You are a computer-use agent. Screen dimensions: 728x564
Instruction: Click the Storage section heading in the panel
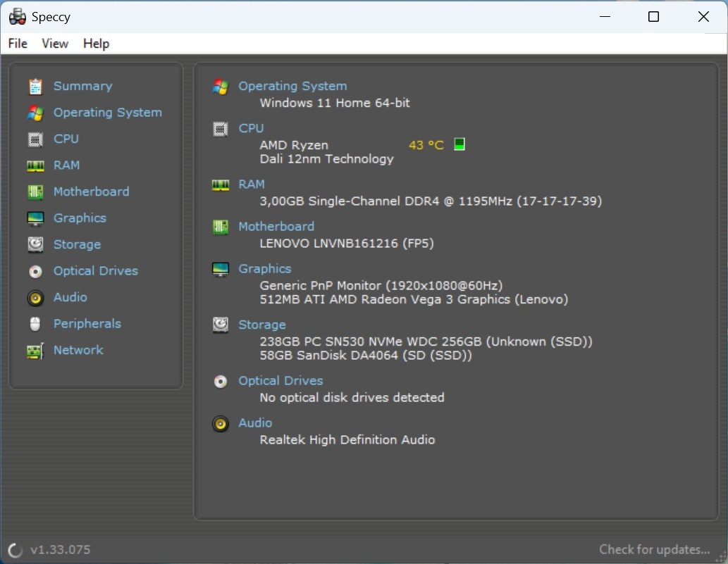tap(261, 324)
